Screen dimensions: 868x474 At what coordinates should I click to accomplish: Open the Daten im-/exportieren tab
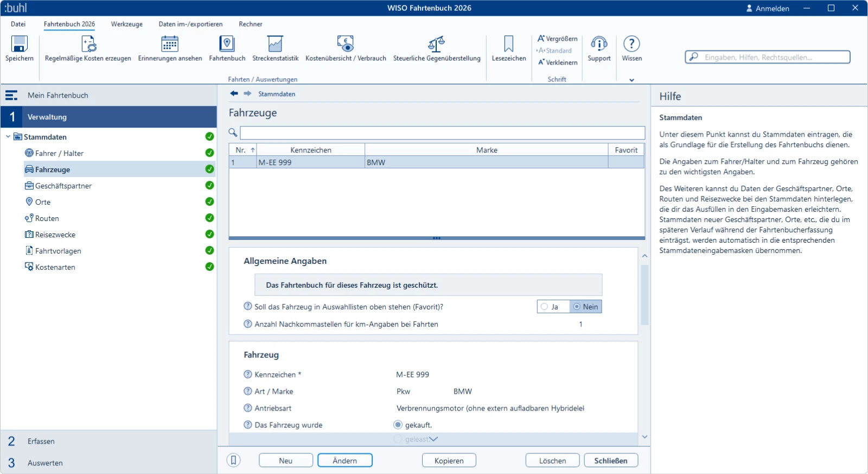coord(190,24)
